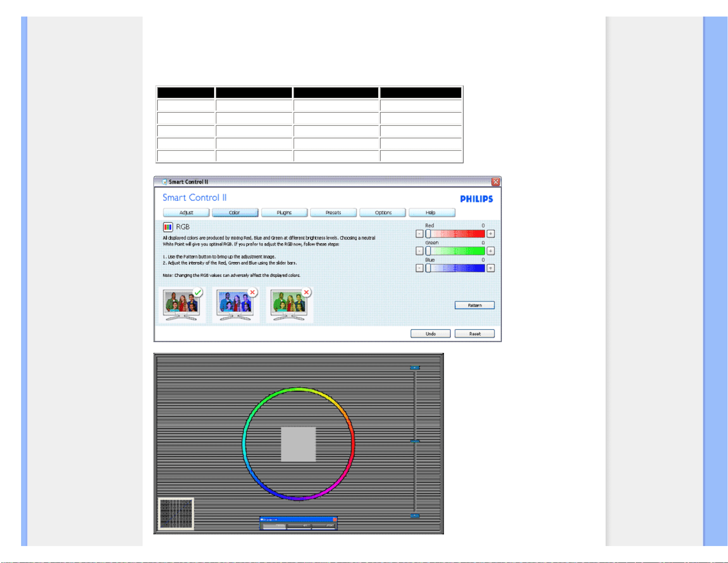
Task: Click the Undo button
Action: pyautogui.click(x=430, y=334)
